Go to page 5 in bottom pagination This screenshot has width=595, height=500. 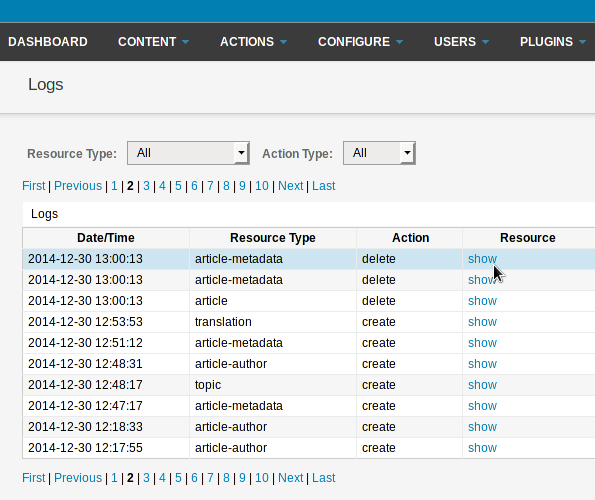(x=178, y=478)
